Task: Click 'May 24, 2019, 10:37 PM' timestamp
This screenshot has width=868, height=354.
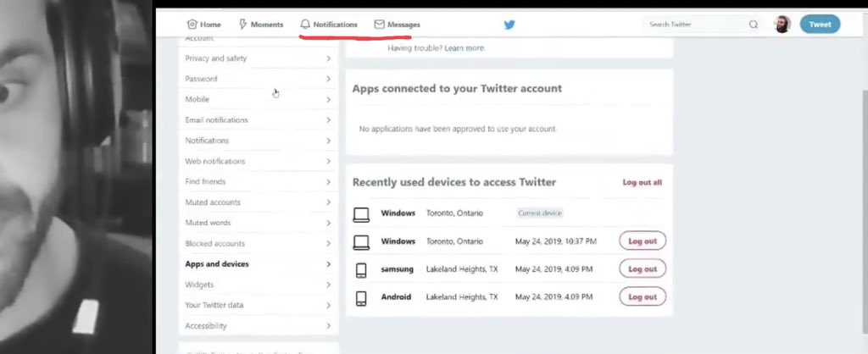Action: (556, 241)
